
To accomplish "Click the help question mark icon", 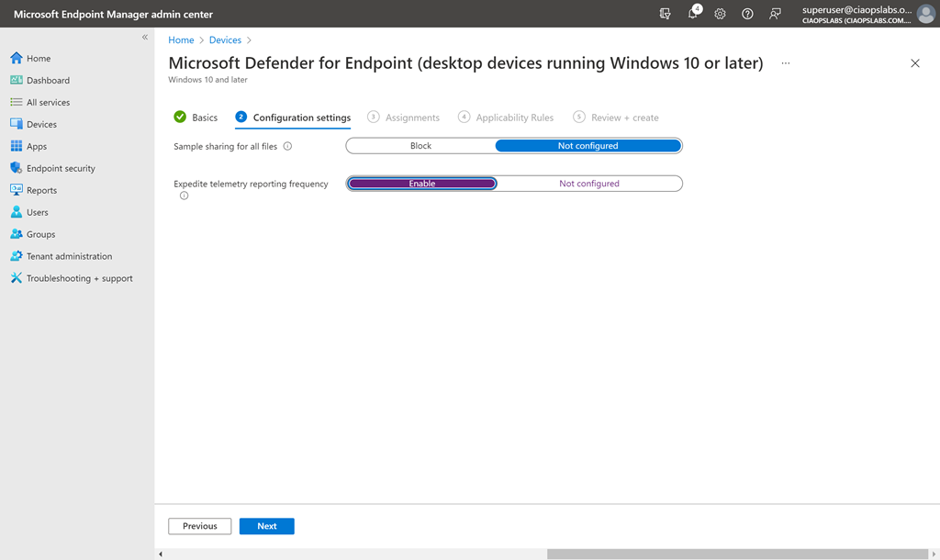I will coord(747,14).
